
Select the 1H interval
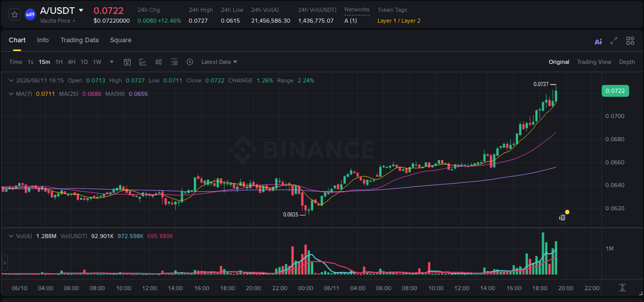coord(59,62)
